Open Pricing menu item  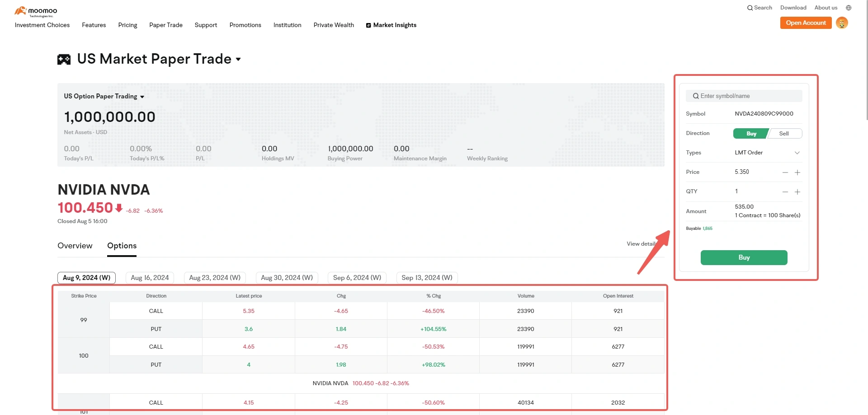pyautogui.click(x=127, y=25)
